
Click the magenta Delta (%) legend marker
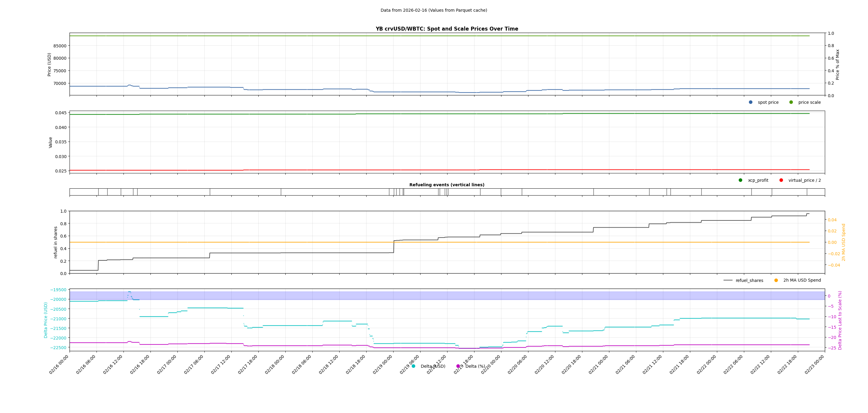point(458,366)
